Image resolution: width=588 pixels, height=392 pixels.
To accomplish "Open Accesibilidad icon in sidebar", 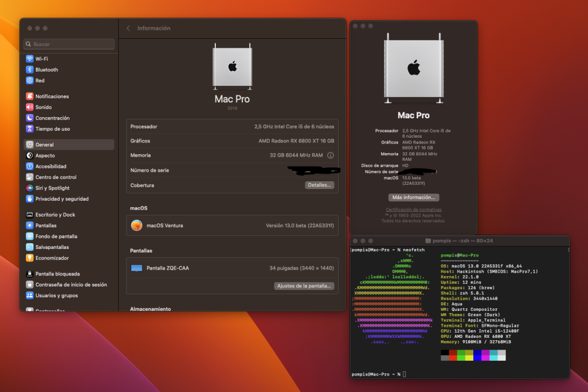I will [29, 167].
